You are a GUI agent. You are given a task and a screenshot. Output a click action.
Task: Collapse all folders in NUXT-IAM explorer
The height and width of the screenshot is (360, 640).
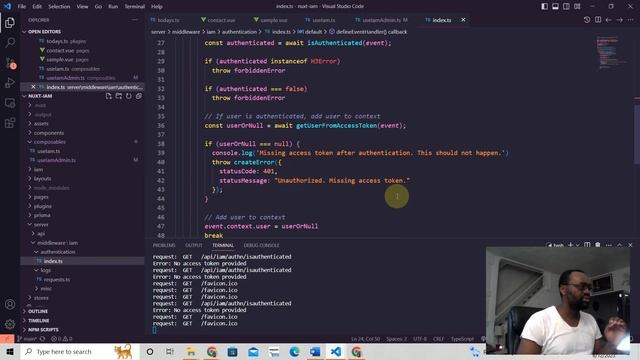[139, 96]
